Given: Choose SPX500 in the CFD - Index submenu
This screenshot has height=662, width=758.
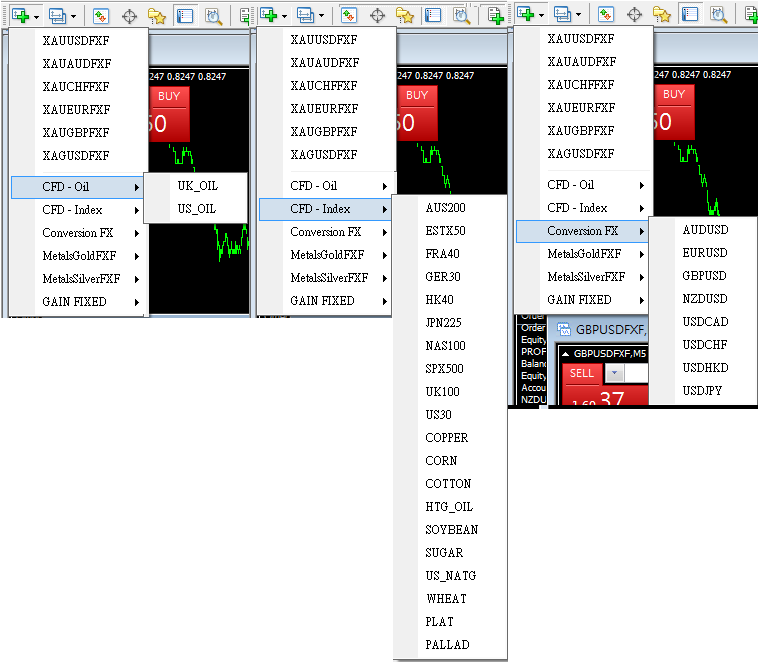Looking at the screenshot, I should coord(444,369).
